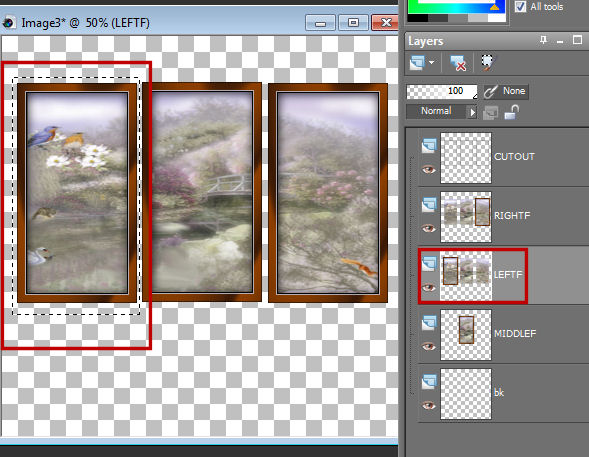Image resolution: width=589 pixels, height=457 pixels.
Task: Click the Edit Selection icon in Layers panel
Action: (x=488, y=63)
